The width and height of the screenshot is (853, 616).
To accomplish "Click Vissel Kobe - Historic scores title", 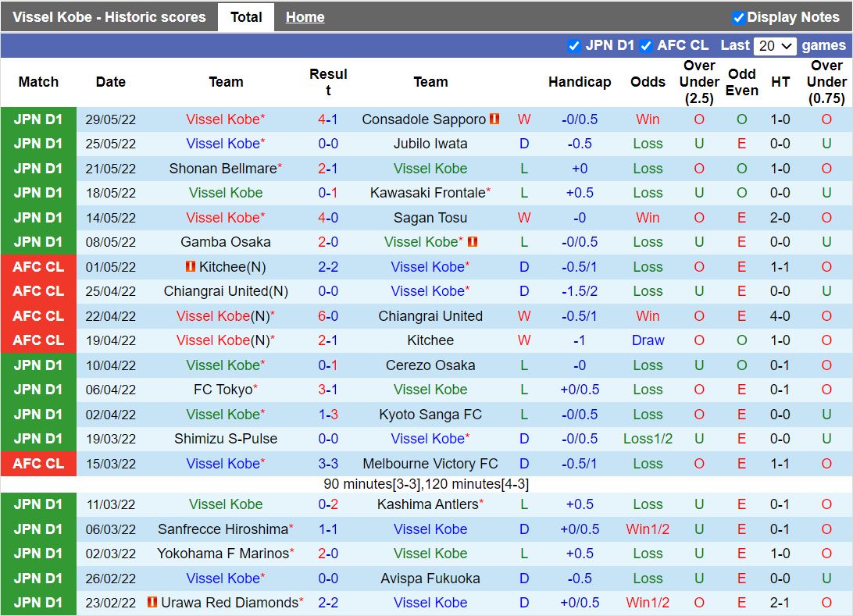I will (109, 17).
